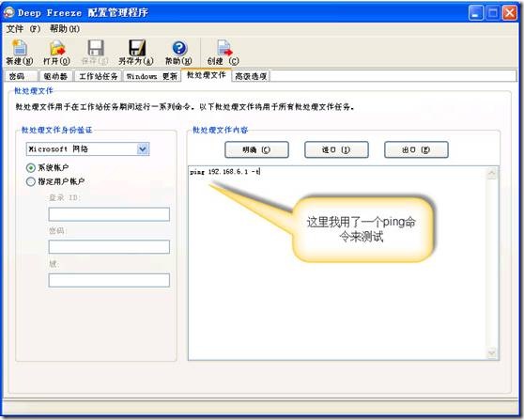Select the 系统帐户 radio button
Viewport: 524px width, 420px height.
[x=31, y=167]
